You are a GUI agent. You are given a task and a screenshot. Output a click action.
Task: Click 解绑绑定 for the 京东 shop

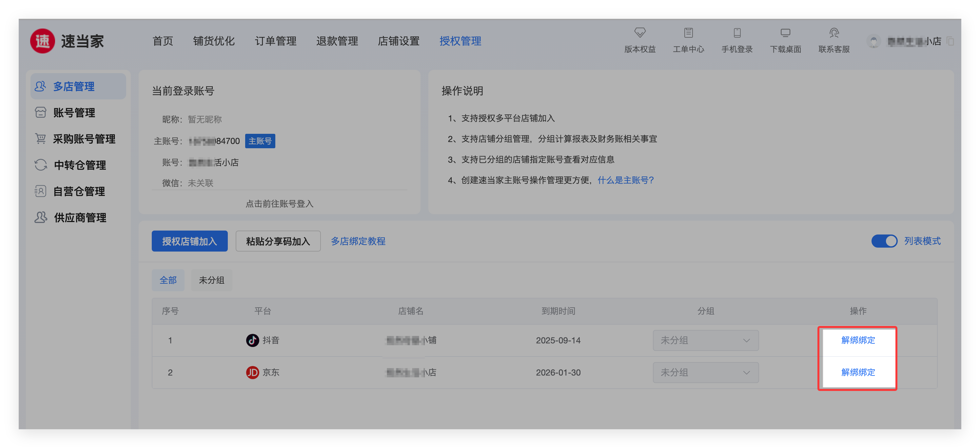857,372
